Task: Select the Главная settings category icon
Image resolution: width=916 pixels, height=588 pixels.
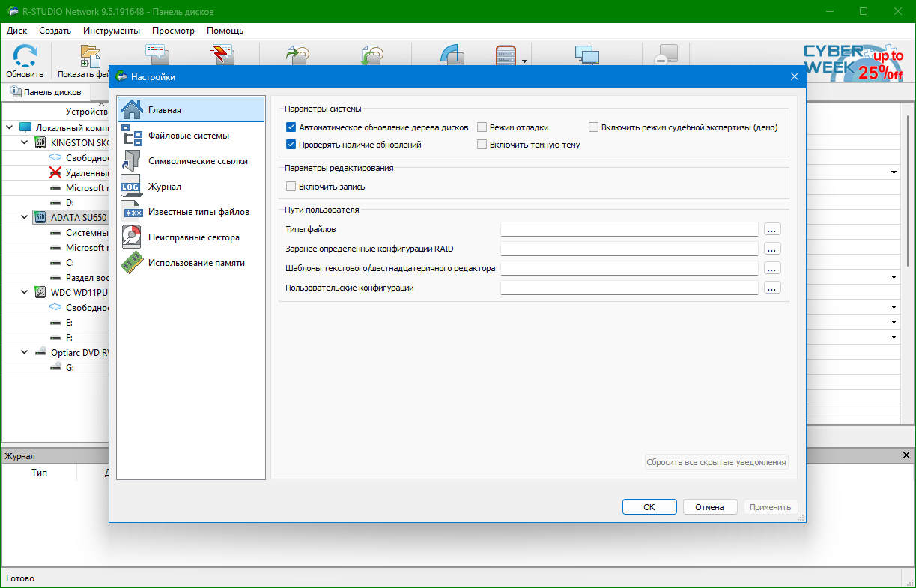Action: point(132,110)
